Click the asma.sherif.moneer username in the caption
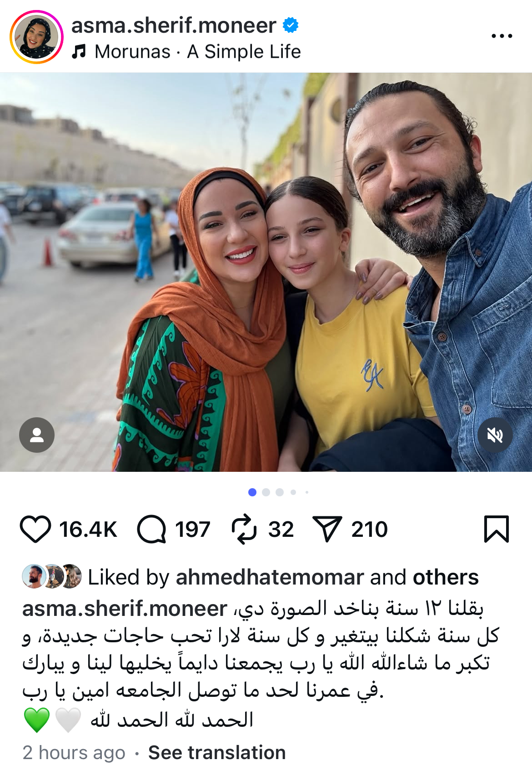This screenshot has width=532, height=775. tap(125, 609)
